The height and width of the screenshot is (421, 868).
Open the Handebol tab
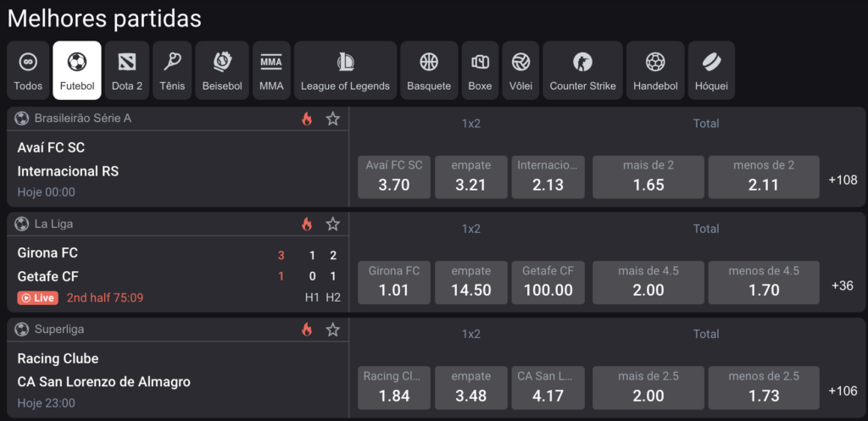point(655,70)
